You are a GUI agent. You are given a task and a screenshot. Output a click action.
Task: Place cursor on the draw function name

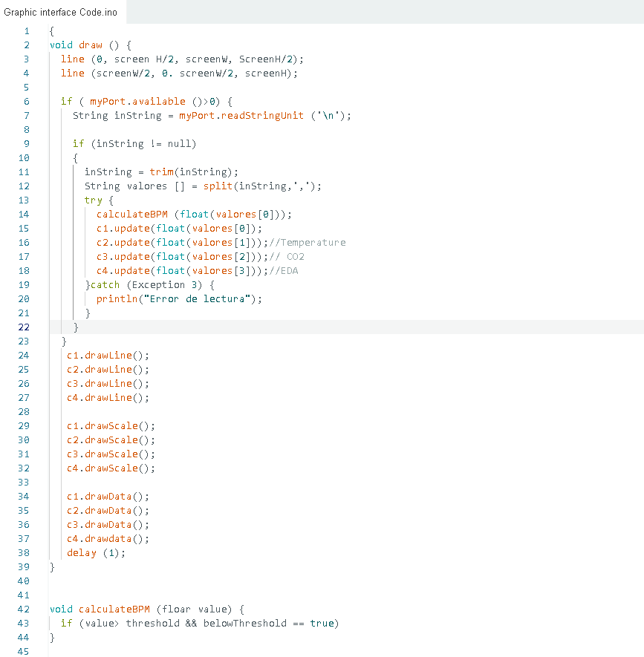tap(88, 45)
